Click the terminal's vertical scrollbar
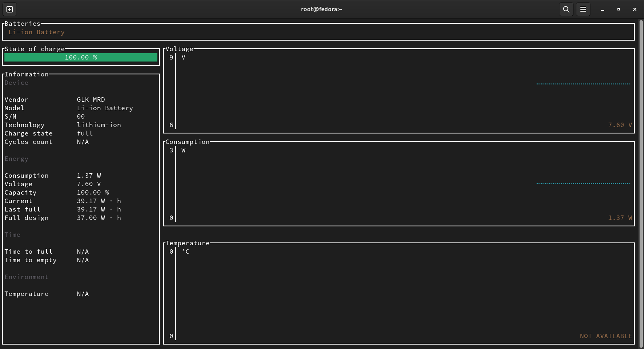Image resolution: width=644 pixels, height=349 pixels. click(x=641, y=181)
